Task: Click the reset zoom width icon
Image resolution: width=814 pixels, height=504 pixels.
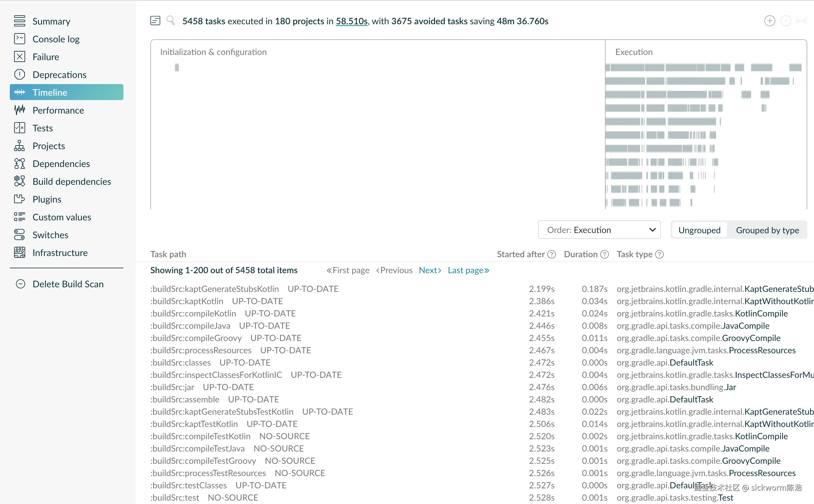Action: pyautogui.click(x=801, y=21)
